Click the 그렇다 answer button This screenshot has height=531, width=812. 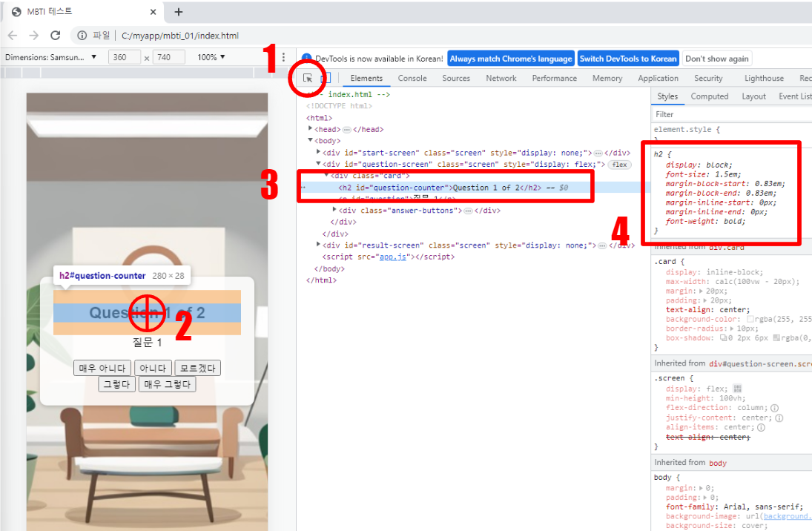coord(117,384)
